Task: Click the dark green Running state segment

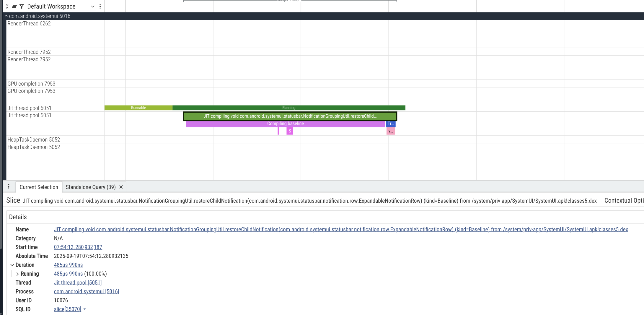Action: [x=288, y=108]
